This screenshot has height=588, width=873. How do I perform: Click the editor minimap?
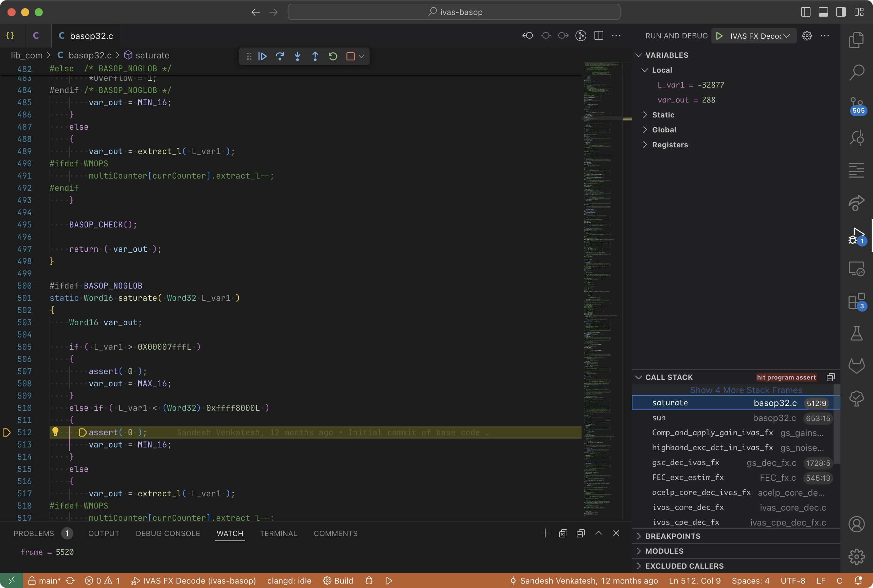pyautogui.click(x=601, y=262)
